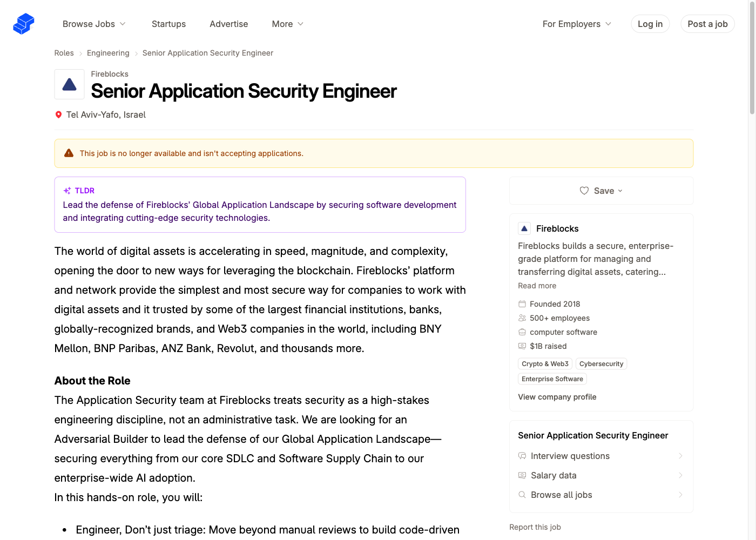The image size is (756, 540).
Task: Click the money icon next to $1B raised
Action: click(522, 346)
